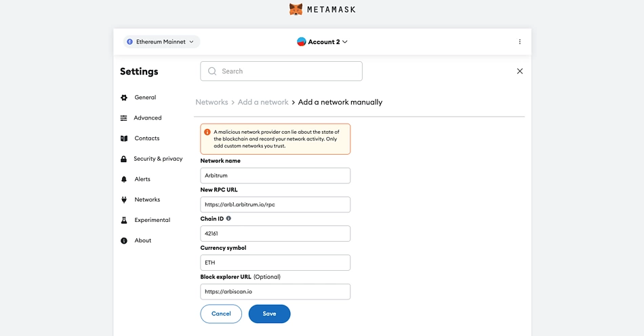
Task: Open Experimental flask icon
Action: [124, 220]
